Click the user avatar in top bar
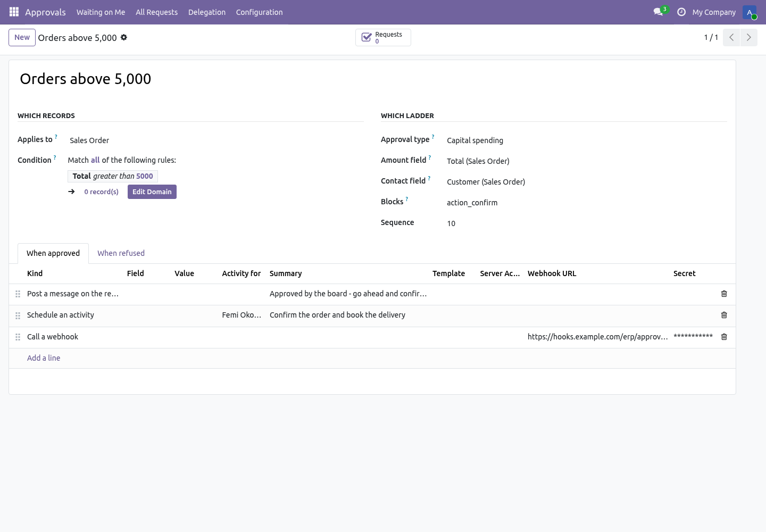This screenshot has width=766, height=532. pos(750,12)
